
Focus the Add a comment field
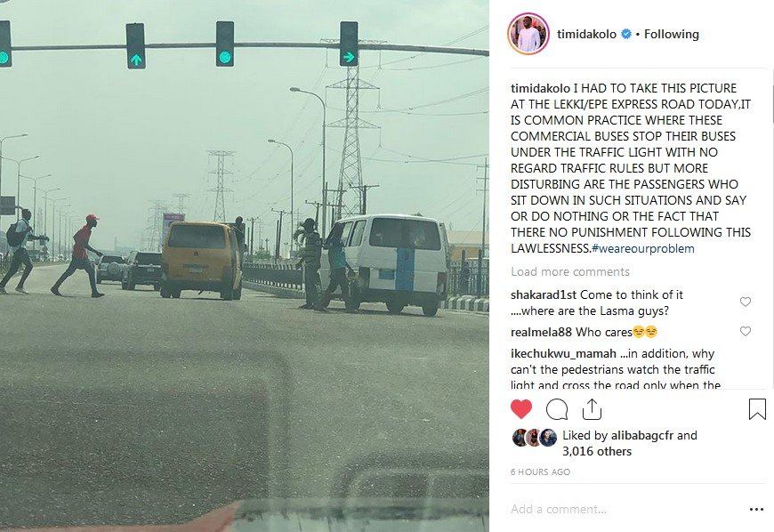tap(627, 509)
